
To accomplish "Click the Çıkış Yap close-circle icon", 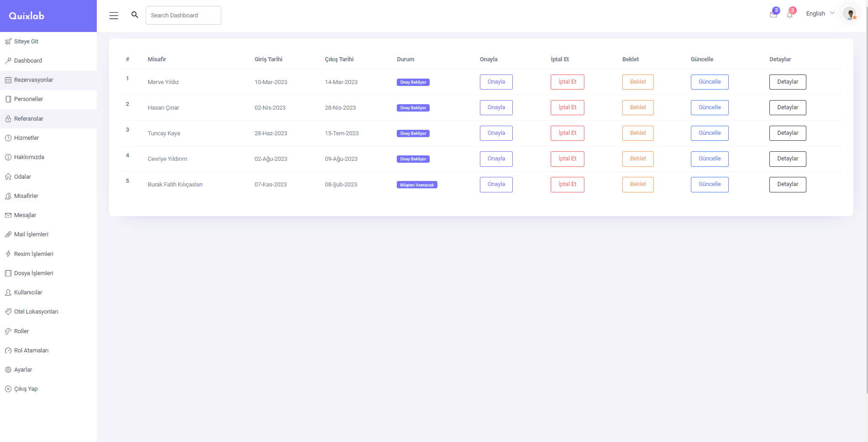I will coord(8,389).
